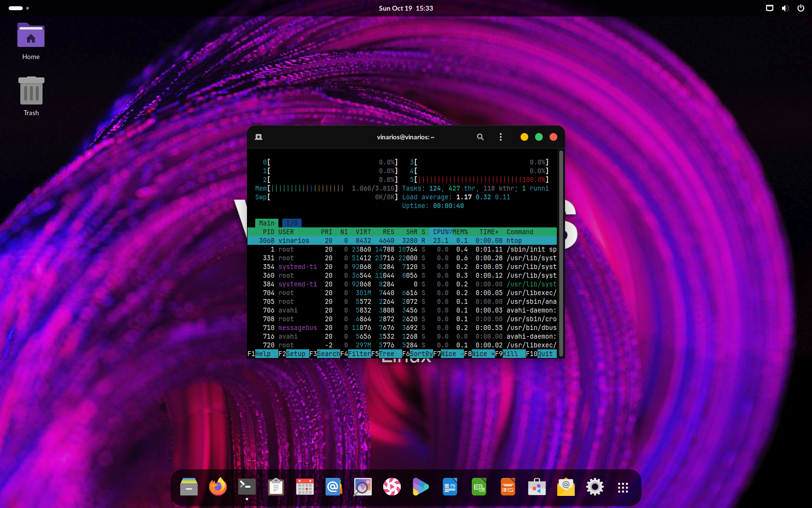Viewport: 812px width, 508px height.
Task: Click the terminal search magnifier icon
Action: [480, 137]
